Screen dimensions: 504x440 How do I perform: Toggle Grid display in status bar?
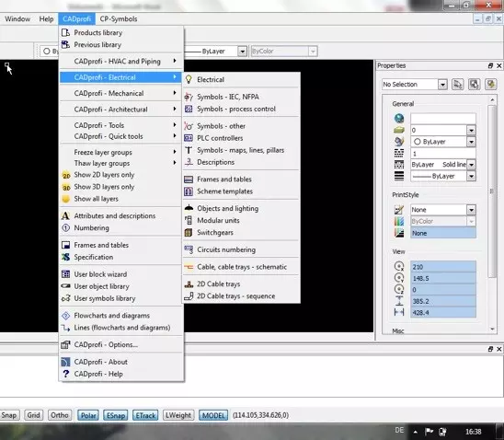coord(33,415)
